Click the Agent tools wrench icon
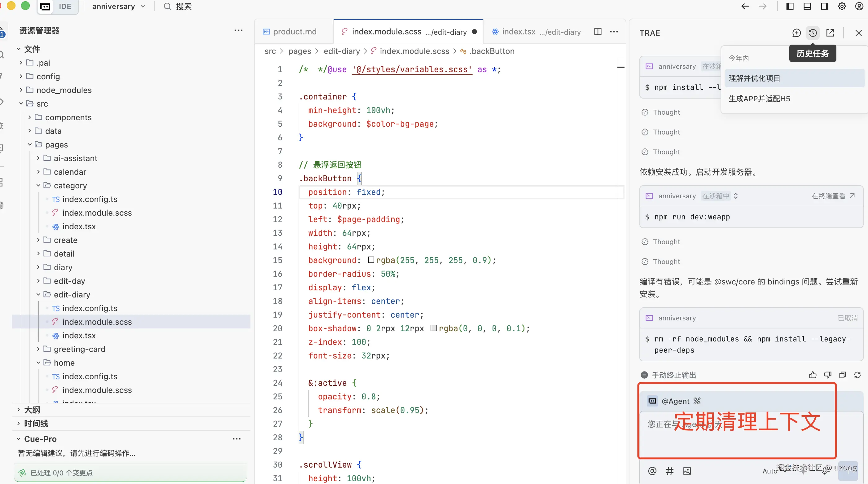The height and width of the screenshot is (484, 868). point(697,401)
